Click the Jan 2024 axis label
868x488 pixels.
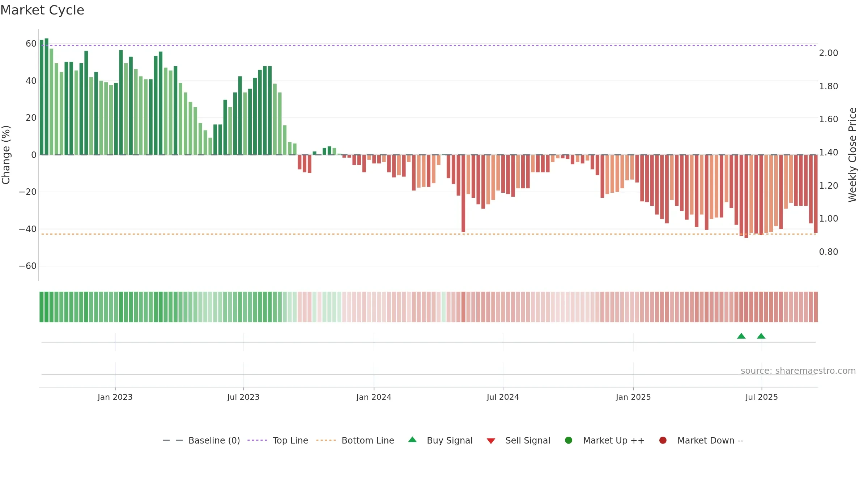tap(374, 397)
